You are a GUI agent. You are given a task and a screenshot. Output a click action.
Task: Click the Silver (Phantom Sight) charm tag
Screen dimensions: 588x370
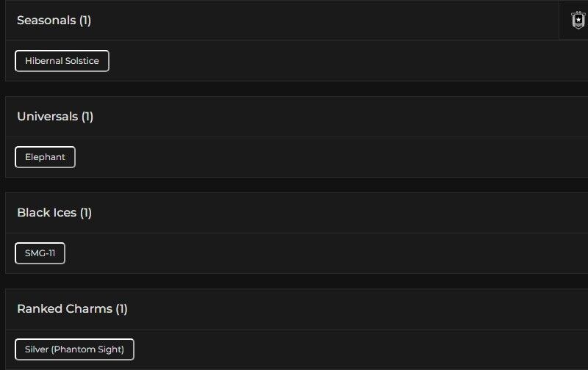tap(74, 349)
